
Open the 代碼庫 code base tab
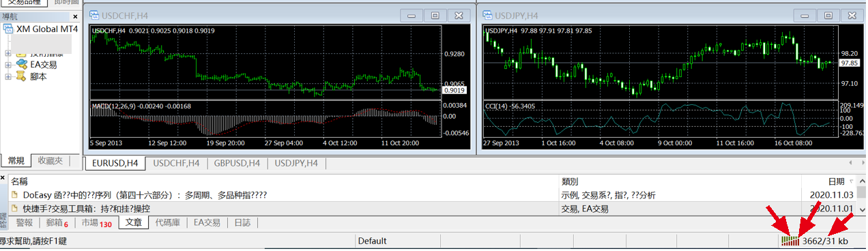coord(167,222)
